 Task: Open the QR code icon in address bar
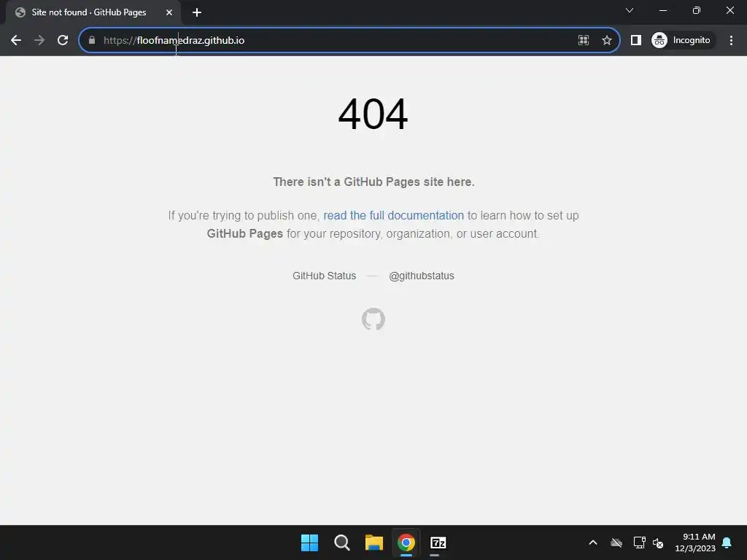point(583,41)
